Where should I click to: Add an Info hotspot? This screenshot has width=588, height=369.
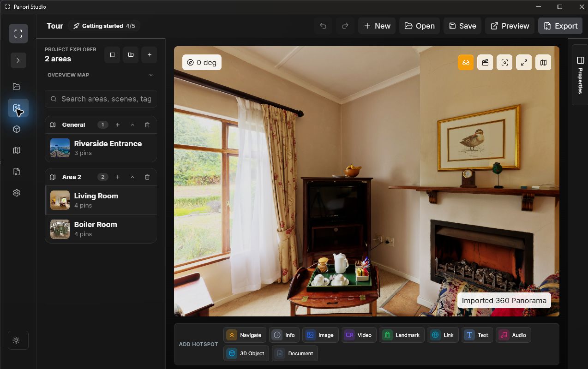pyautogui.click(x=284, y=335)
